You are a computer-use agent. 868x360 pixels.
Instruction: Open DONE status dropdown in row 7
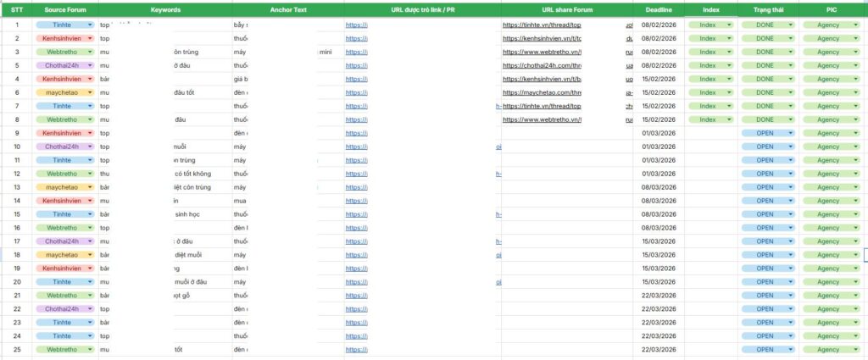[x=768, y=106]
